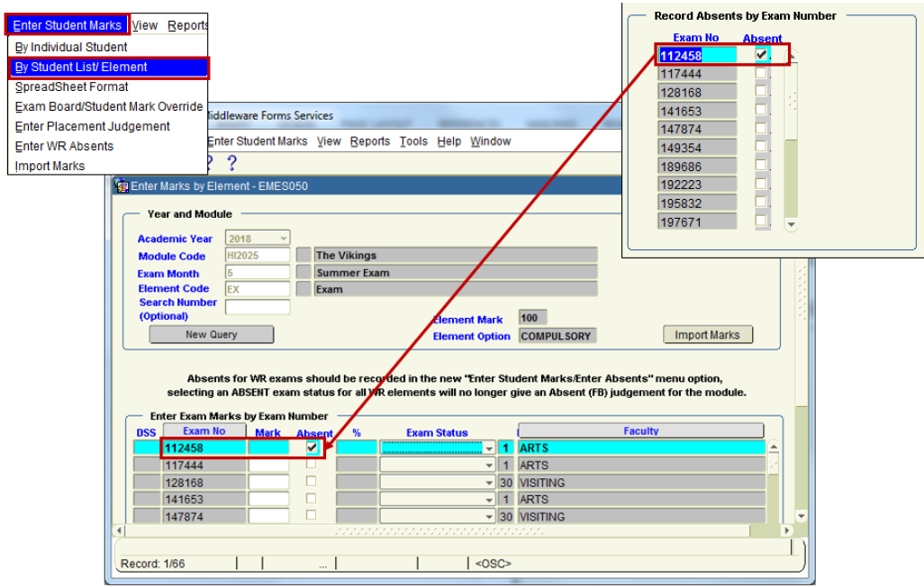Click the small square beside Element Code field
924x588 pixels.
(x=303, y=289)
